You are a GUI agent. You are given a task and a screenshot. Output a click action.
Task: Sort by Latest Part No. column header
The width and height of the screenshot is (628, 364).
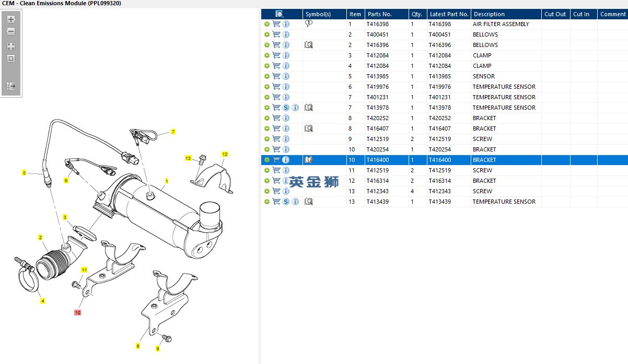[449, 14]
